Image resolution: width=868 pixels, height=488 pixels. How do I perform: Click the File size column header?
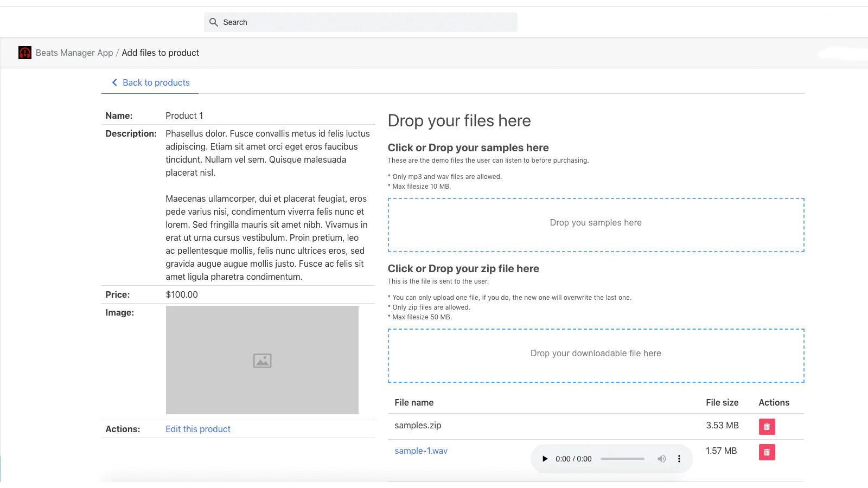click(722, 402)
